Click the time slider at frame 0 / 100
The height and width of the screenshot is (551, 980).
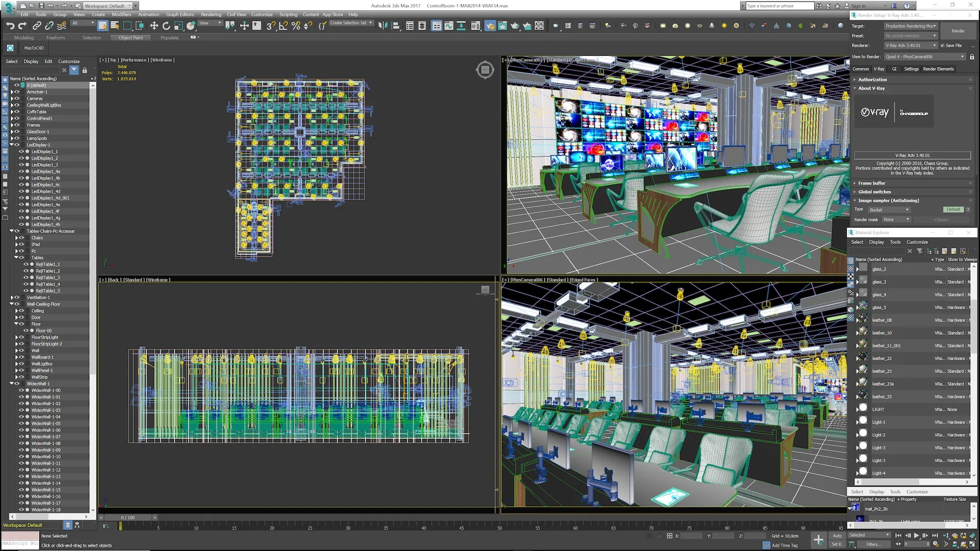pos(128,517)
